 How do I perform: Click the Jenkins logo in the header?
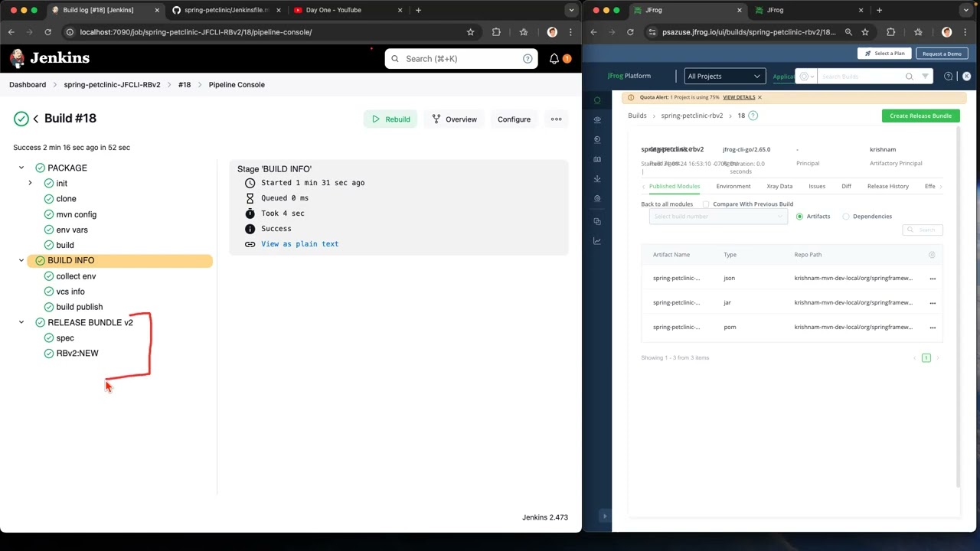[x=49, y=58]
